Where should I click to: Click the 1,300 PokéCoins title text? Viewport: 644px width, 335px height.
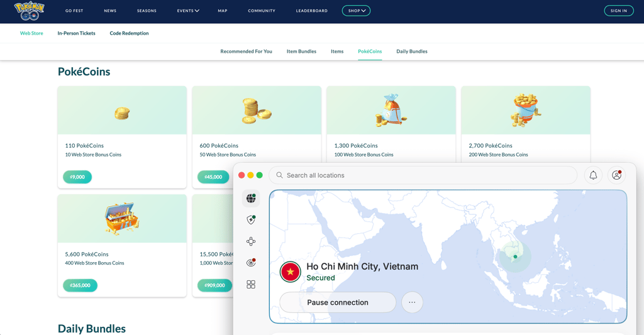[356, 146]
